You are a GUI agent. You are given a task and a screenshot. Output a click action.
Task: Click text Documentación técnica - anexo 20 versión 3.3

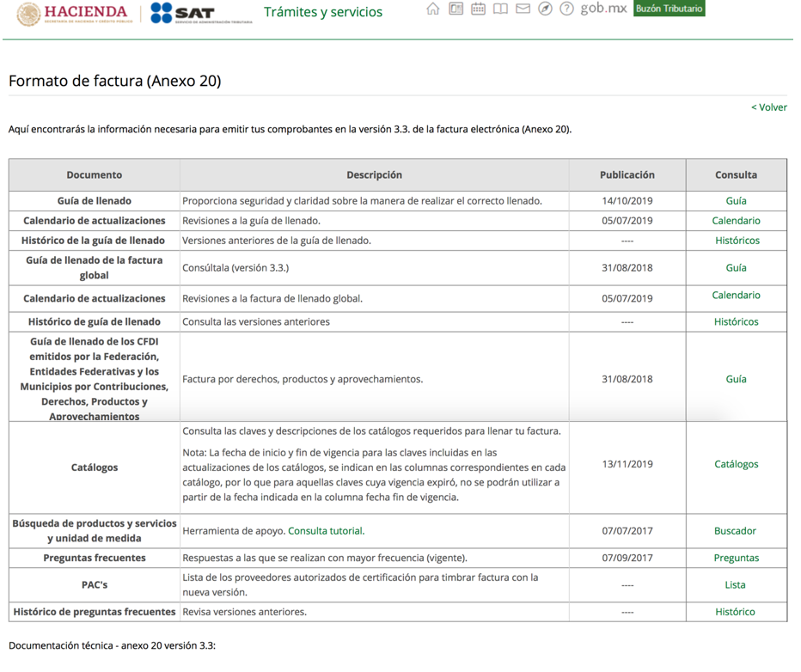(113, 645)
